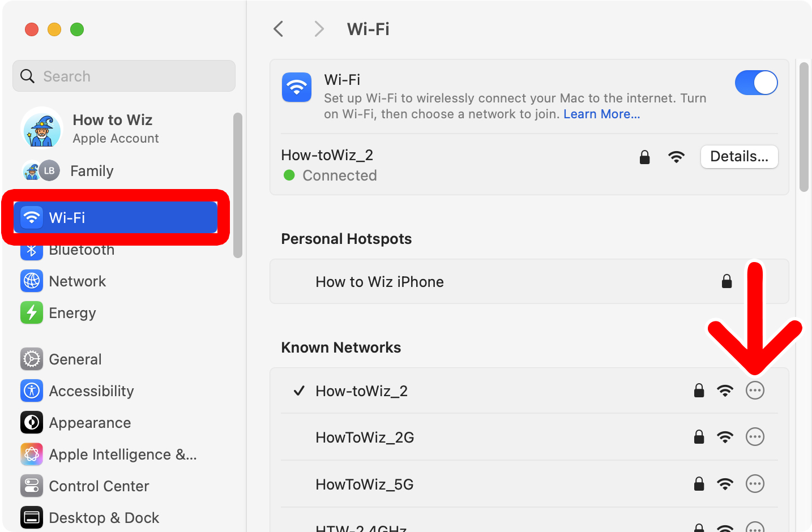The width and height of the screenshot is (812, 532).
Task: Open options menu for HowToWiz_2G
Action: (x=755, y=436)
